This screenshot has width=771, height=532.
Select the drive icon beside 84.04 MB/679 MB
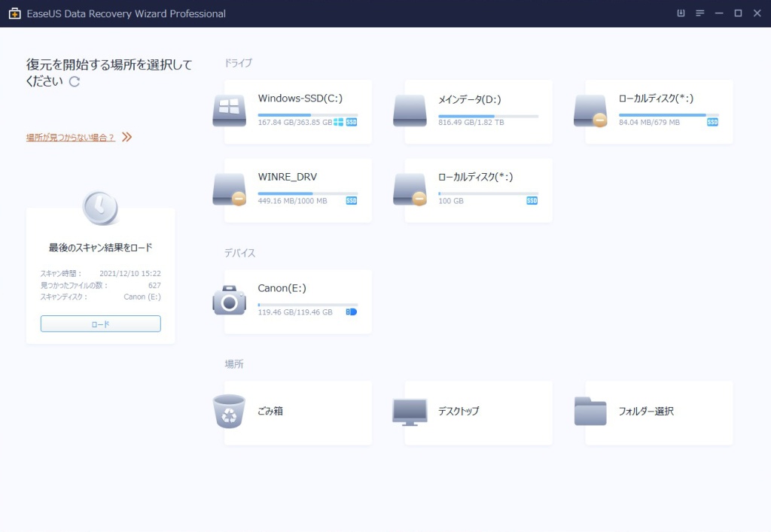[590, 111]
